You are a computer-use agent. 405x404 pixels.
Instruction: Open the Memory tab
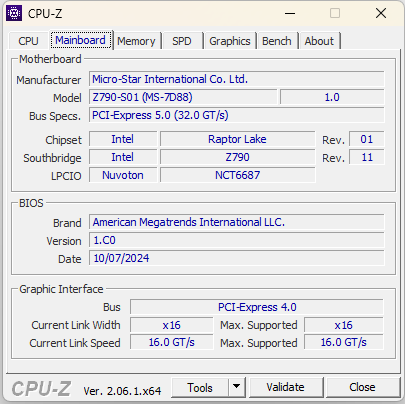(x=136, y=41)
